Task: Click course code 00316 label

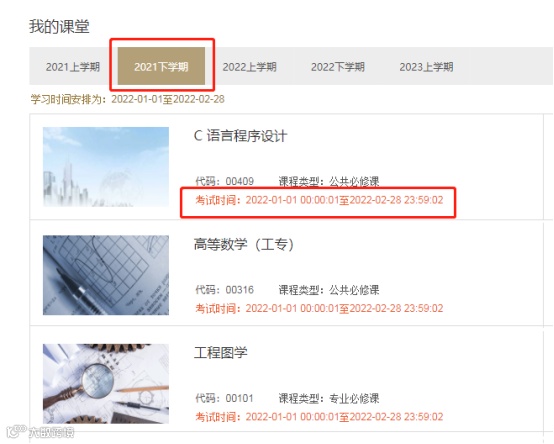Action: (x=225, y=290)
